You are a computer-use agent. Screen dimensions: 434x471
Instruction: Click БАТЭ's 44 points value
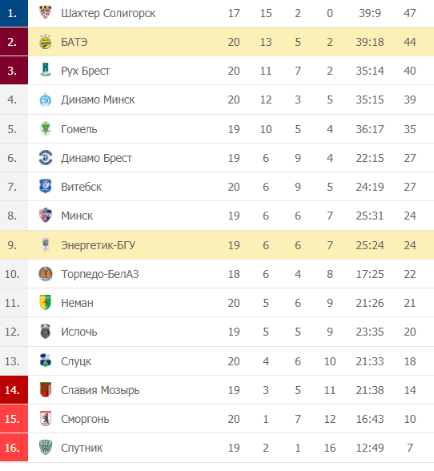coord(410,42)
